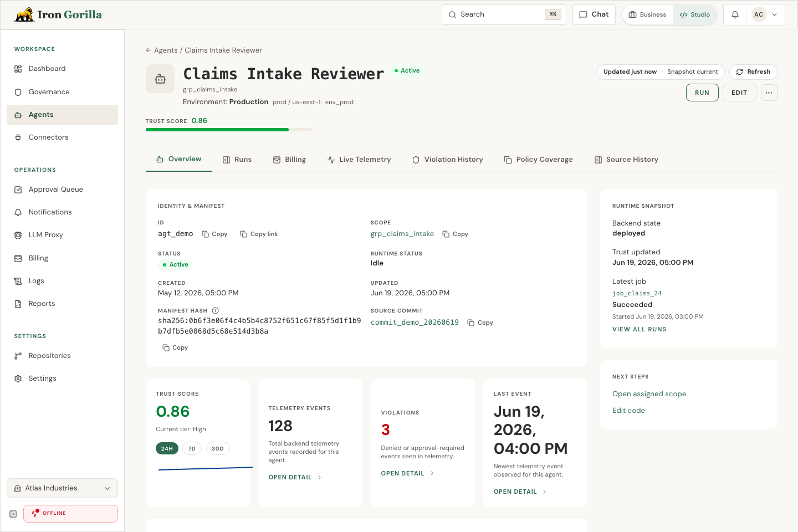Screen dimensions: 798x532
Task: Focus the Search field
Action: 504,15
